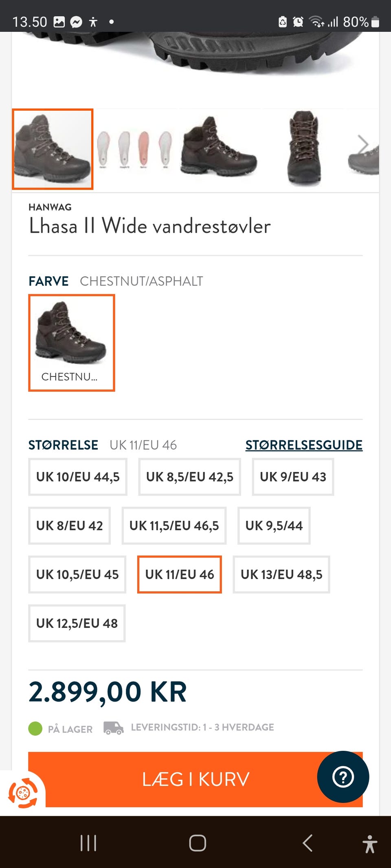Select size UK 8,5/EU 42,5
391x868 pixels.
(x=189, y=477)
